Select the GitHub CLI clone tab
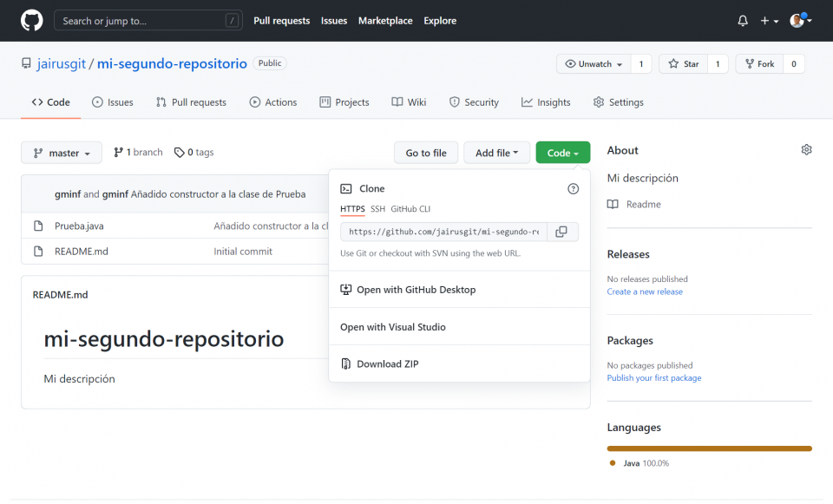This screenshot has width=833, height=504. [410, 209]
